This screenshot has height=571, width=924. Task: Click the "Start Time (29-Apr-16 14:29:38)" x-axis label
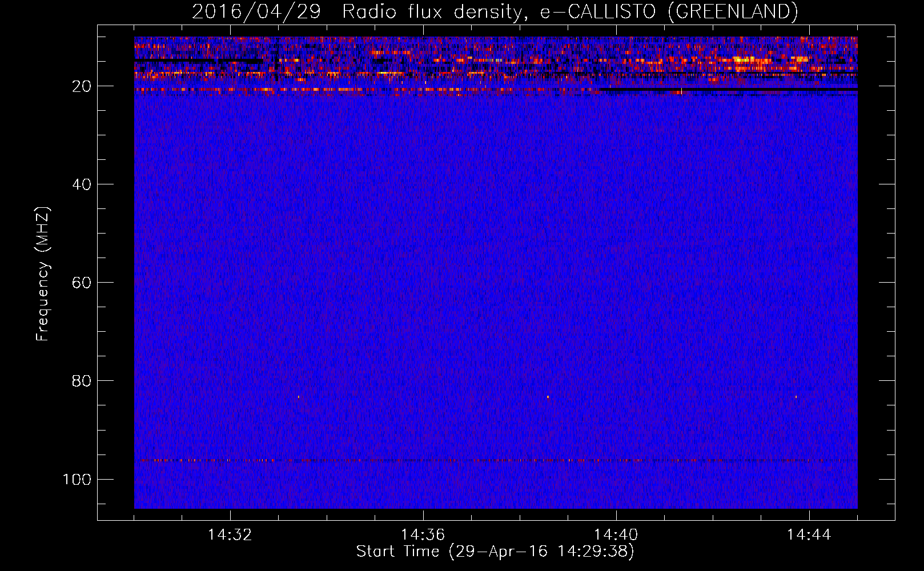pyautogui.click(x=495, y=552)
